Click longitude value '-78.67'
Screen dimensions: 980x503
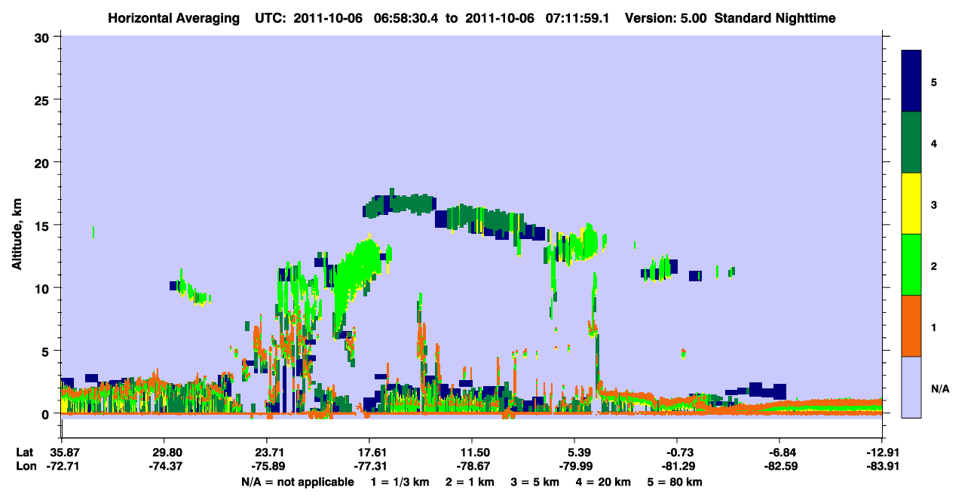472,466
